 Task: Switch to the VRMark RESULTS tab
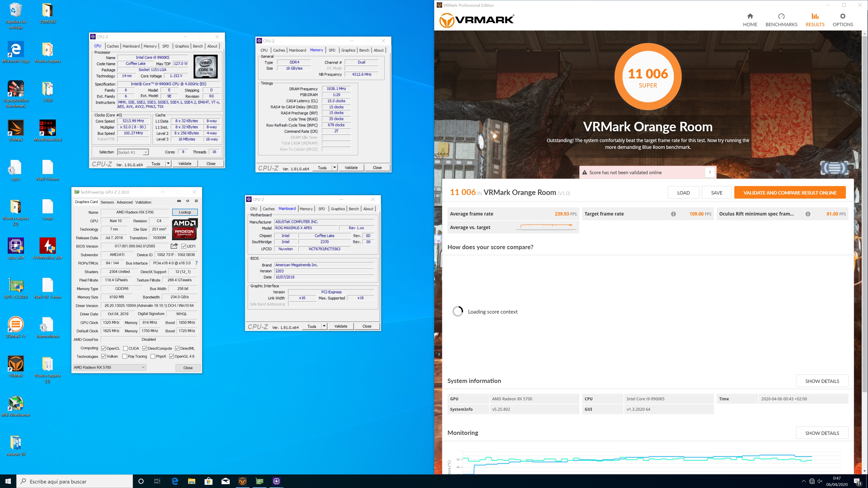point(815,20)
